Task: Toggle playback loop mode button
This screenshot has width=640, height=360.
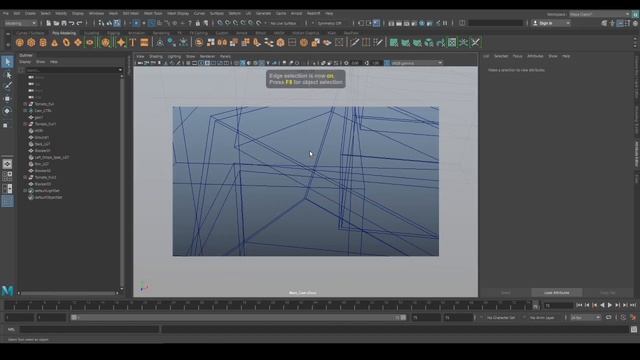Action: click(608, 317)
